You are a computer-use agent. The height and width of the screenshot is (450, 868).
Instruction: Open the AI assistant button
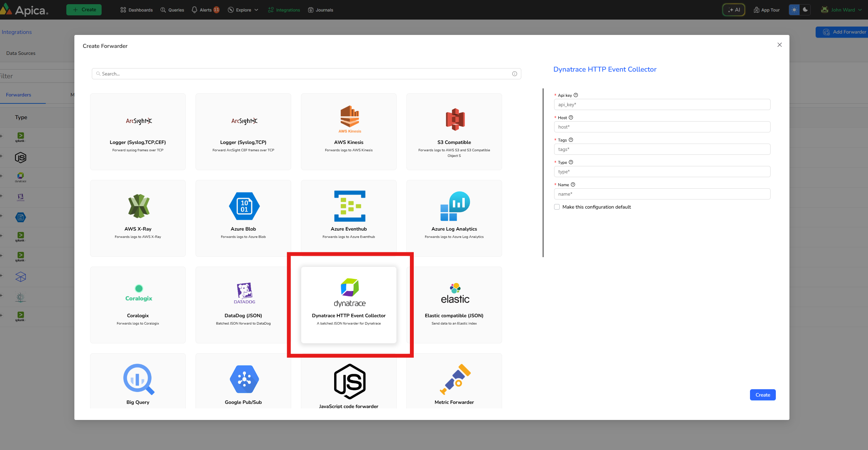[x=734, y=10]
